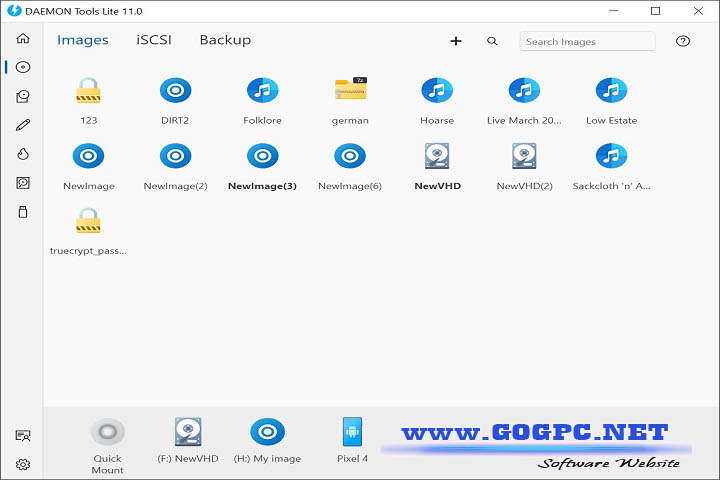Open the pencil image editor icon

(23, 125)
